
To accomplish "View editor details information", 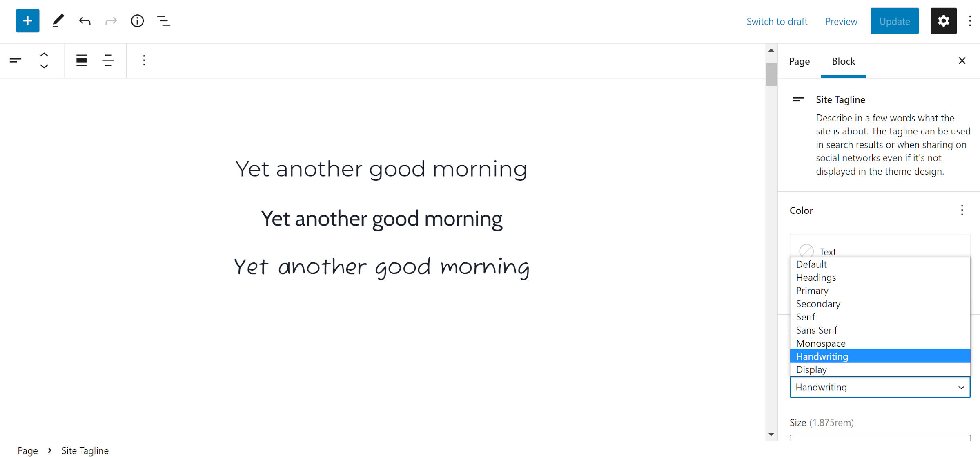I will pyautogui.click(x=137, y=21).
